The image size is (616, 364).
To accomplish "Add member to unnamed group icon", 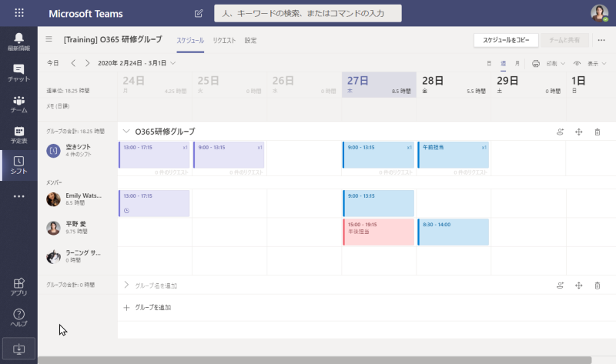I will pos(561,286).
